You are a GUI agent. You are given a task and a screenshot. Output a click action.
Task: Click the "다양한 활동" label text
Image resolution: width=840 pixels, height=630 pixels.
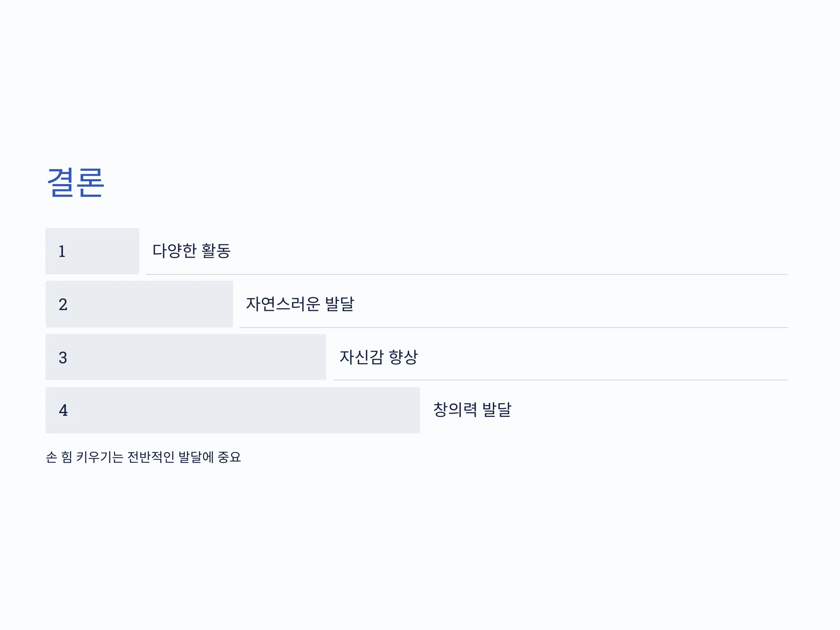point(191,251)
